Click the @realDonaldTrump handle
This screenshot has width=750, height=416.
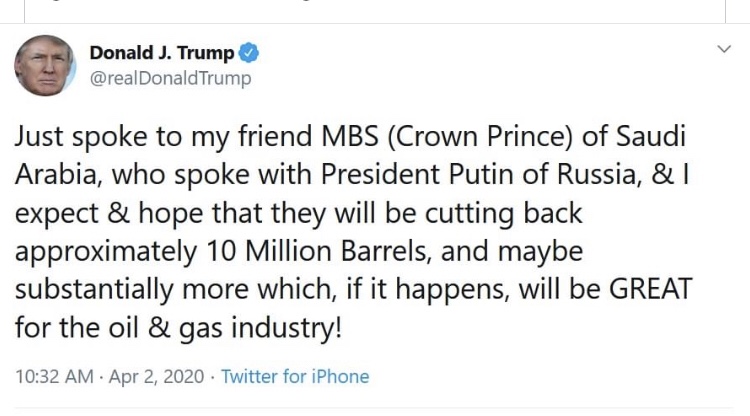coord(170,78)
